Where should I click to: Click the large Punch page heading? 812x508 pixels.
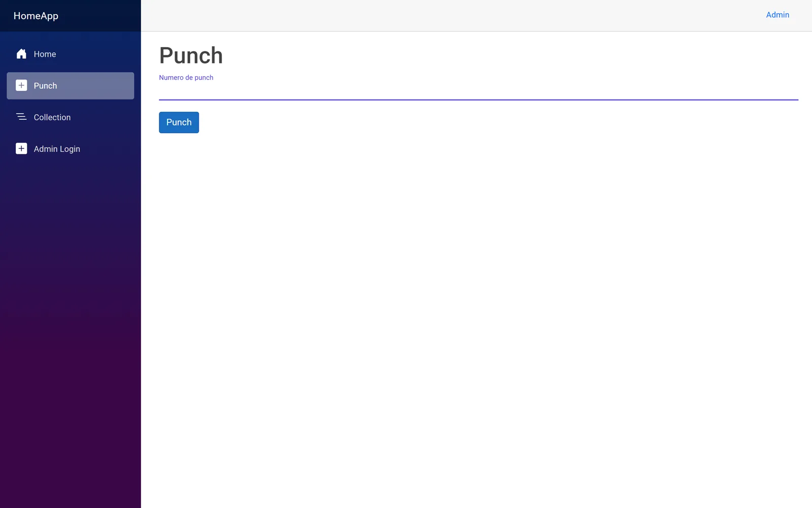[x=191, y=55]
